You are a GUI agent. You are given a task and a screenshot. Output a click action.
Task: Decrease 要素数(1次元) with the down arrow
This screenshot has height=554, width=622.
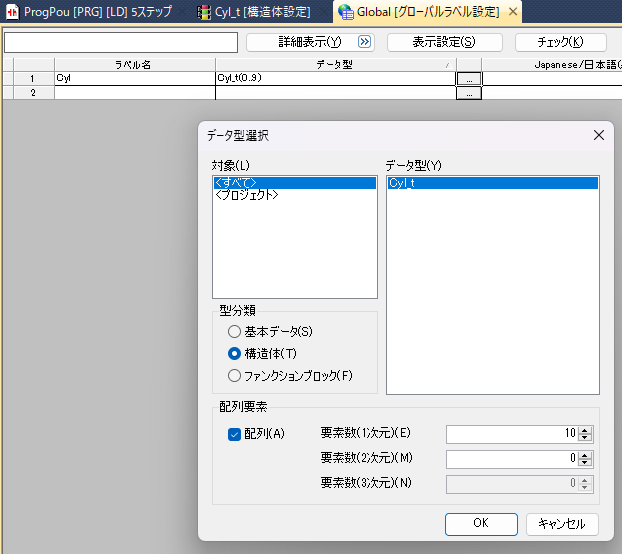pos(584,438)
